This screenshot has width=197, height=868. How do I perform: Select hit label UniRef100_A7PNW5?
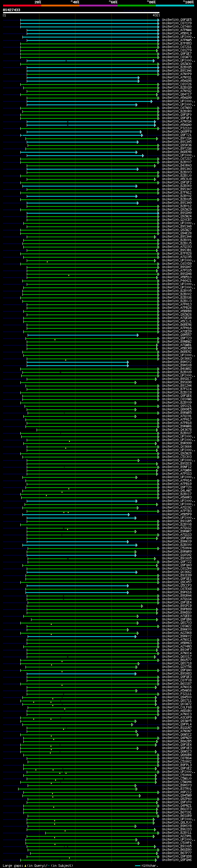click(x=177, y=40)
